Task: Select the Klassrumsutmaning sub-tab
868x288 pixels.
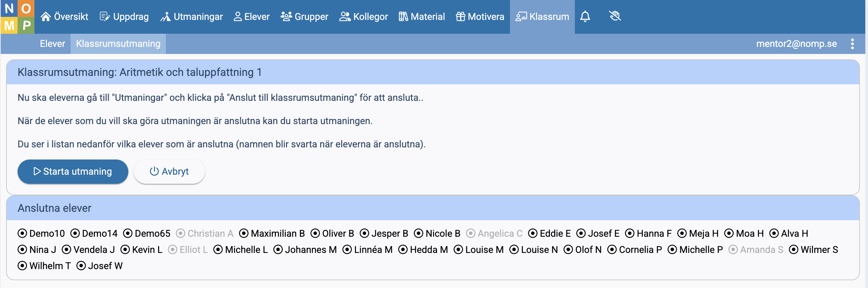Action: point(118,44)
